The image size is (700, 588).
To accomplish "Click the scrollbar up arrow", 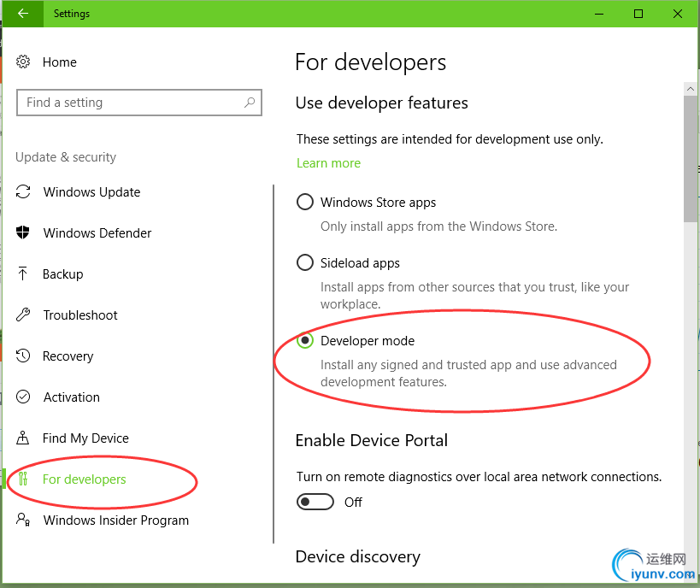I will 691,88.
